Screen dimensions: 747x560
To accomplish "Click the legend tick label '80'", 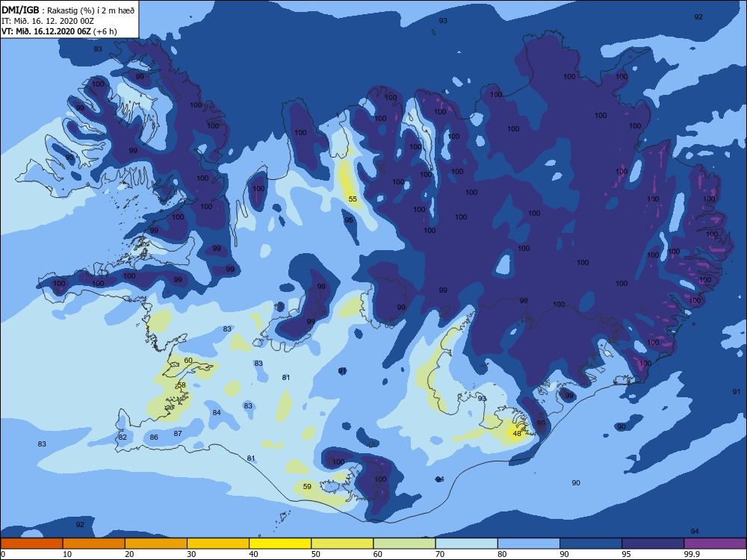I will (x=502, y=554).
